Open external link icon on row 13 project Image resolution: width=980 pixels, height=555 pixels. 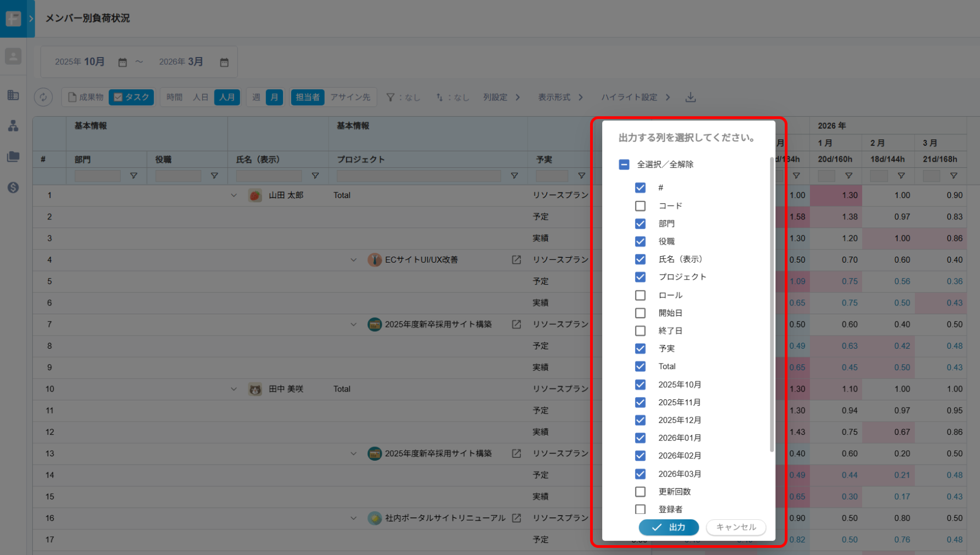click(517, 454)
